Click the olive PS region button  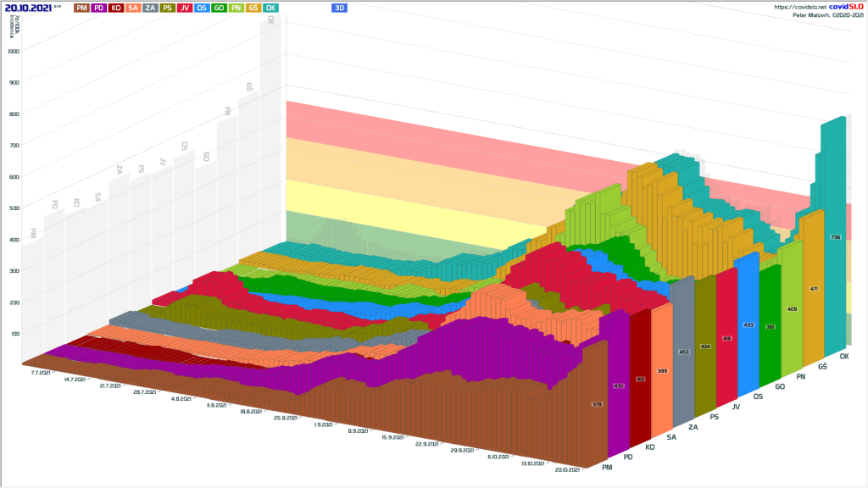168,8
